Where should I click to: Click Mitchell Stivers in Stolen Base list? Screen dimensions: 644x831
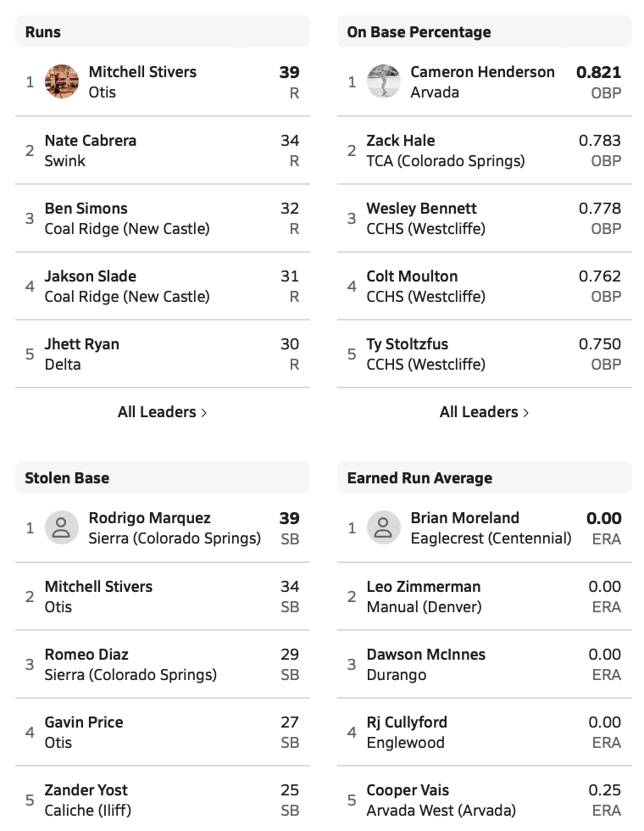[x=99, y=587]
